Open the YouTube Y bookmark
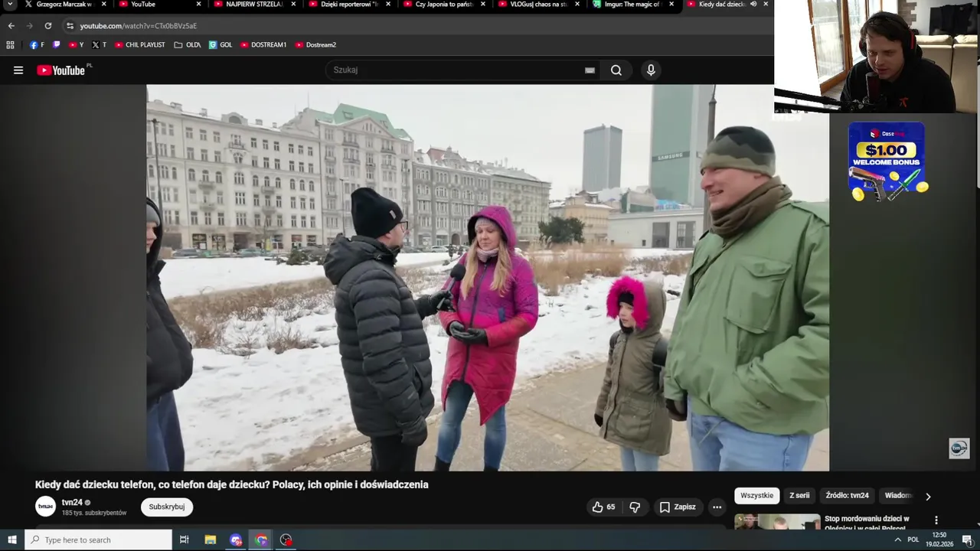980x551 pixels. 77,45
